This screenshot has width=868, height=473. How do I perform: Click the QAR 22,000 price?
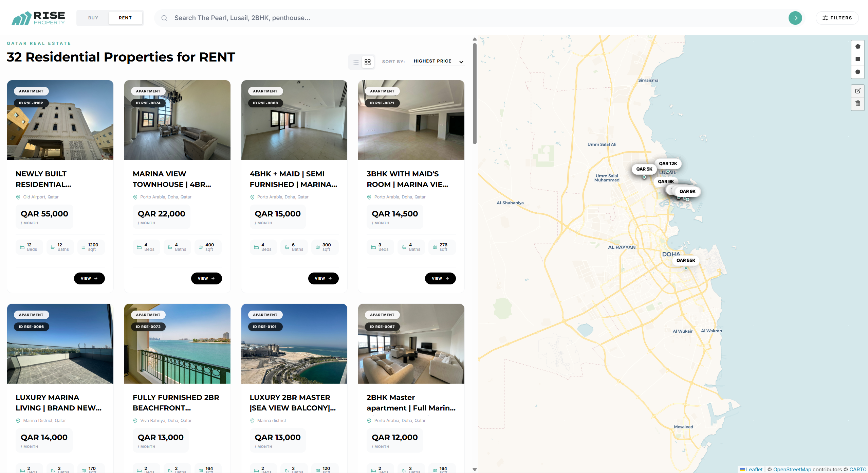tap(161, 214)
